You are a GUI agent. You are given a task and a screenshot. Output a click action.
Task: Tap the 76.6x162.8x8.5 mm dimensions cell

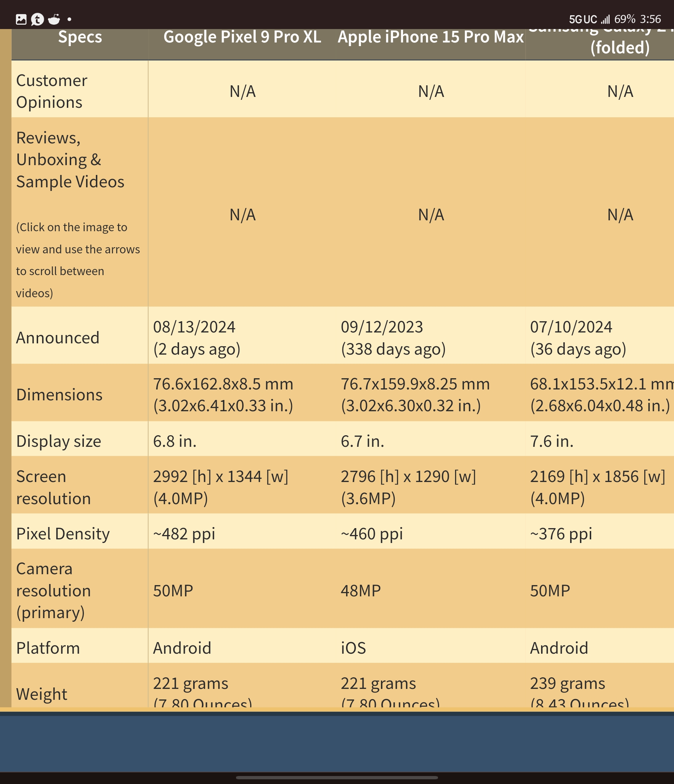223,395
